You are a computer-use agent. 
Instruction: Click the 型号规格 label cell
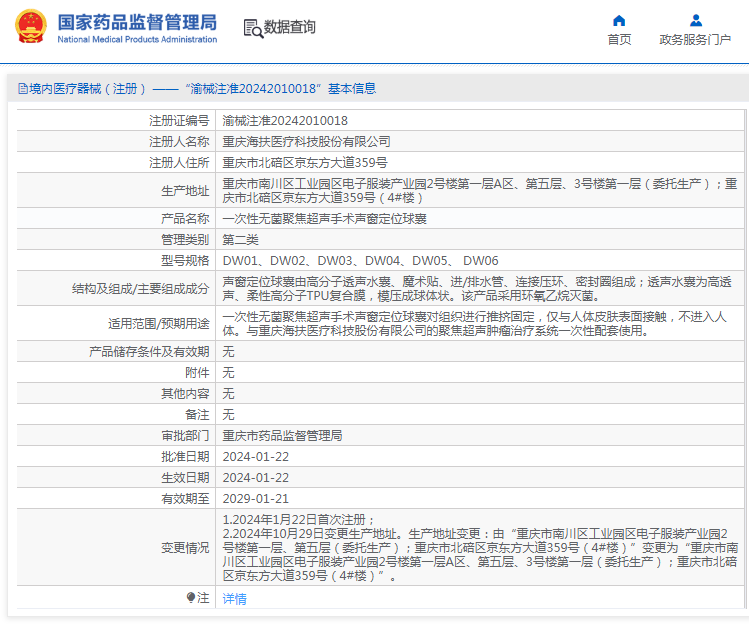(117, 261)
